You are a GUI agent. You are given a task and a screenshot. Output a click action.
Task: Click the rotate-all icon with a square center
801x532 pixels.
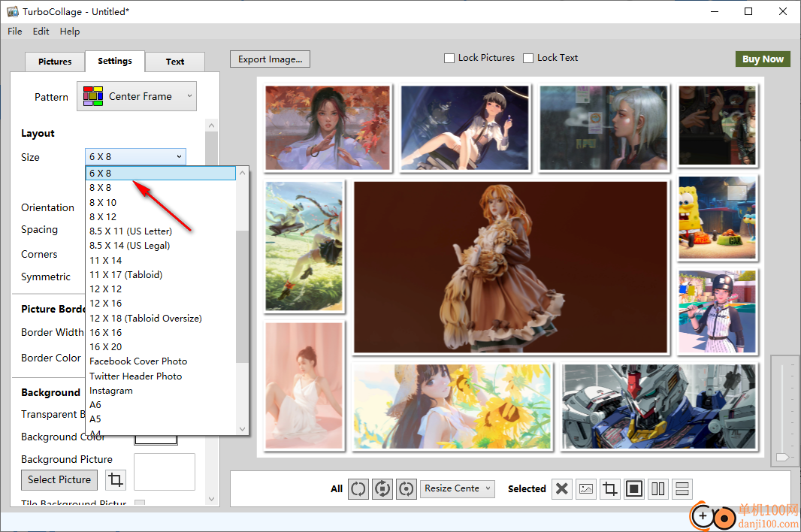click(x=382, y=488)
